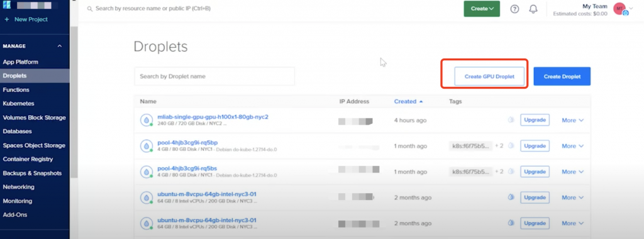
Task: Open pool-4hjb3cg9i-rq5bs droplet link
Action: [x=187, y=169]
